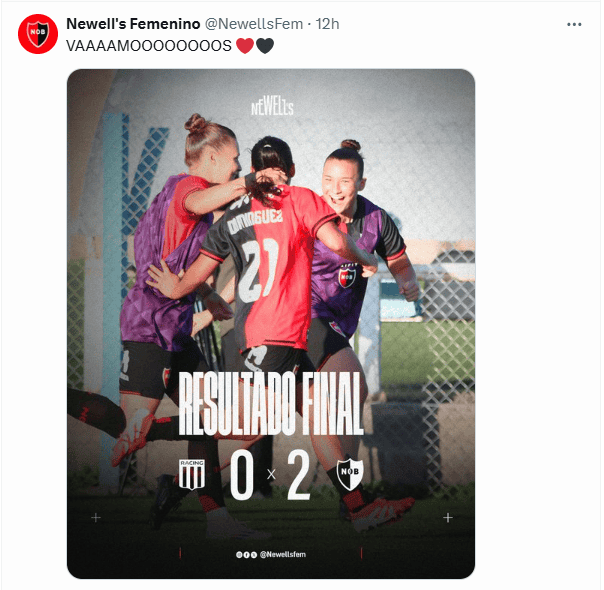
Task: Click the Racing club crest
Action: point(192,474)
